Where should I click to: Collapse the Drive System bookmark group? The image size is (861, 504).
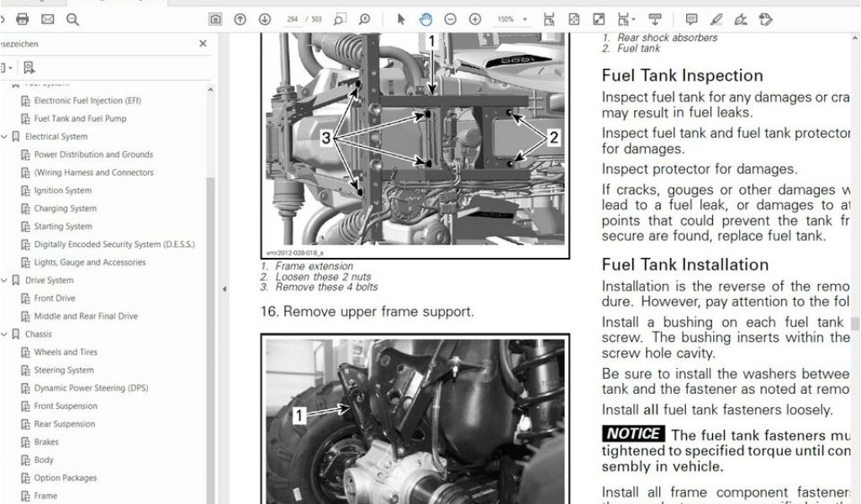coord(5,281)
